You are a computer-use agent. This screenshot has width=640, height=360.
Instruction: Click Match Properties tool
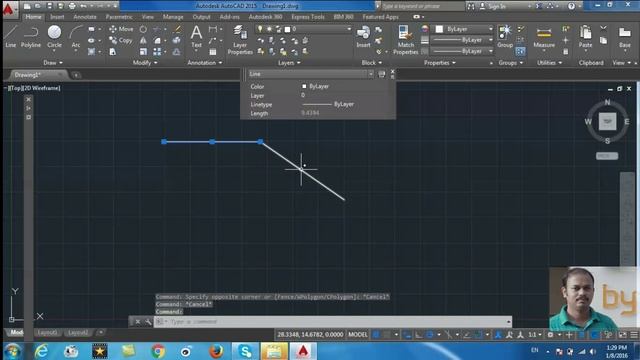point(405,40)
